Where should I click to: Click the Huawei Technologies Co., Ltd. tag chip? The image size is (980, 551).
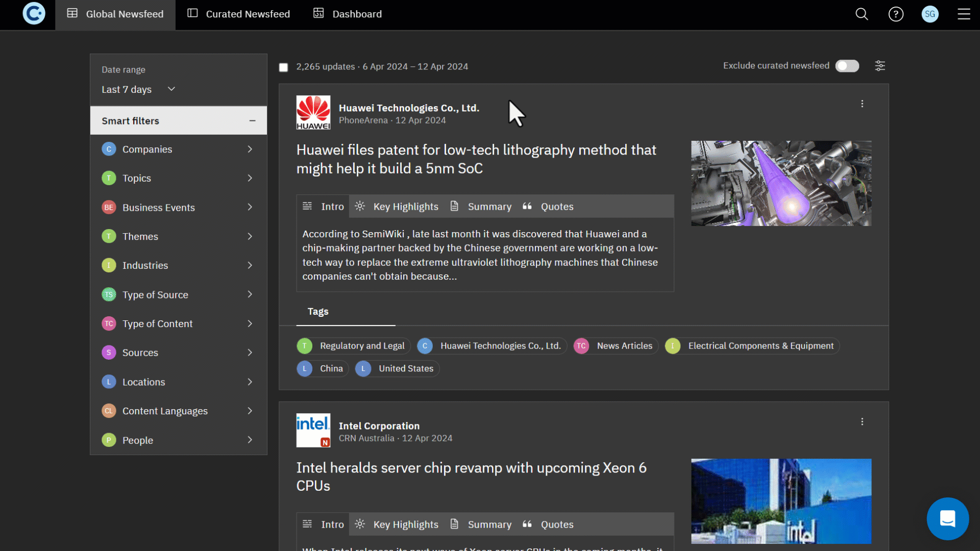tap(492, 345)
